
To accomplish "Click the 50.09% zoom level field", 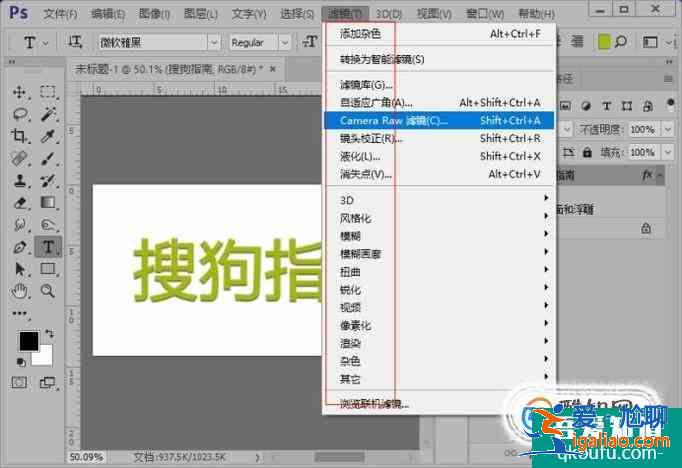I will point(87,457).
